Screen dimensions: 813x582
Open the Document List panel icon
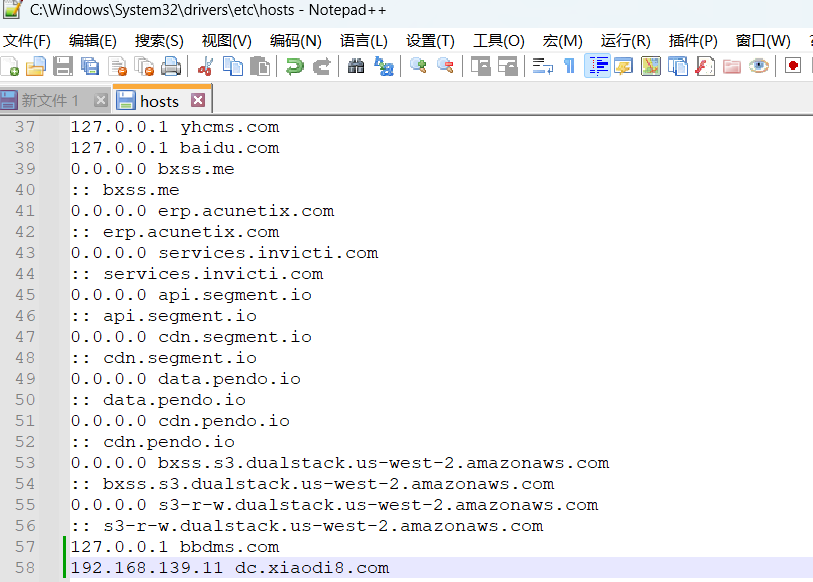tap(678, 66)
